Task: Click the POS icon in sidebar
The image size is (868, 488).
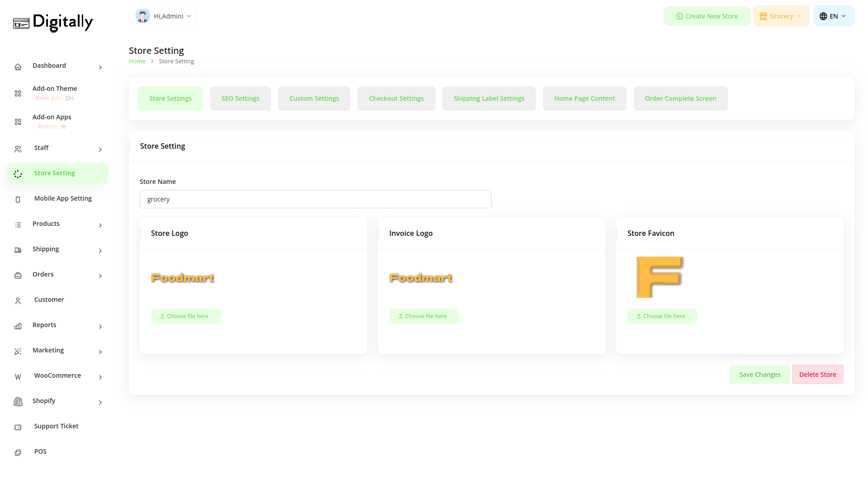Action: point(18,453)
